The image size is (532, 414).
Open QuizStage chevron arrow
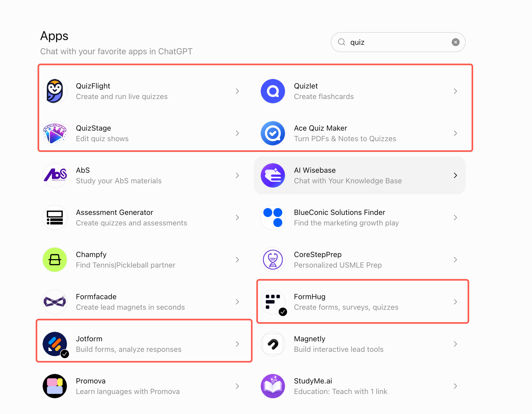pyautogui.click(x=237, y=133)
